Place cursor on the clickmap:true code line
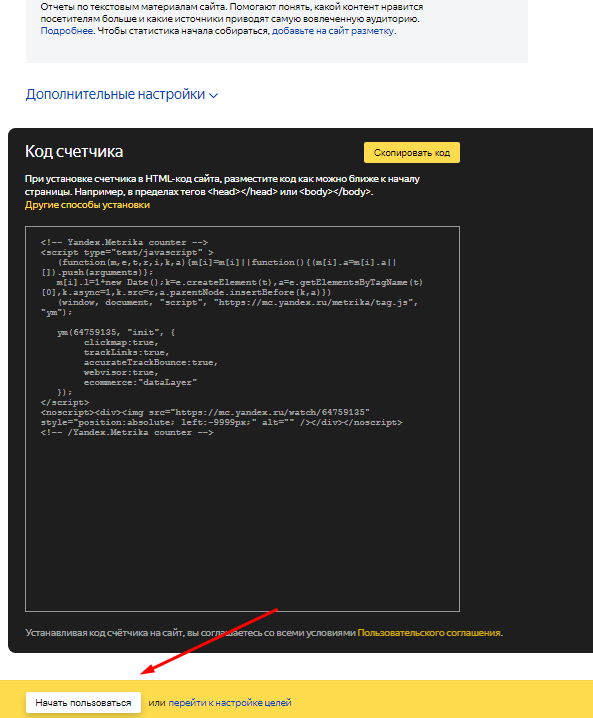 121,343
